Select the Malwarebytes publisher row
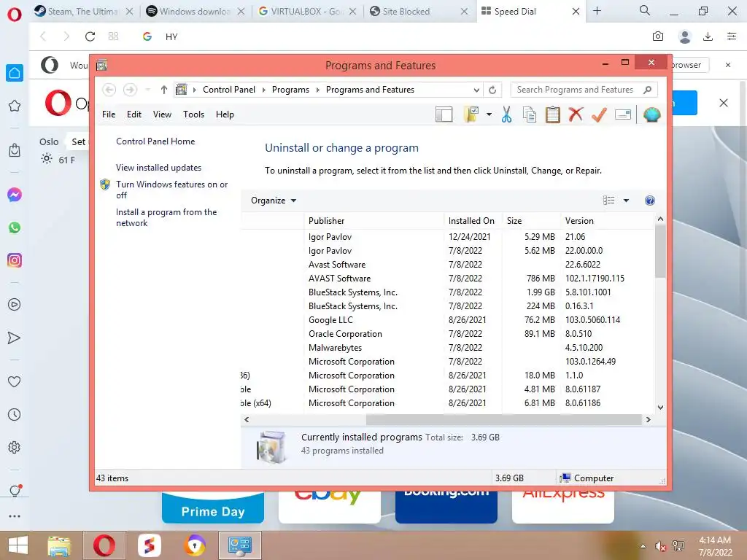Image resolution: width=747 pixels, height=560 pixels. [x=447, y=348]
